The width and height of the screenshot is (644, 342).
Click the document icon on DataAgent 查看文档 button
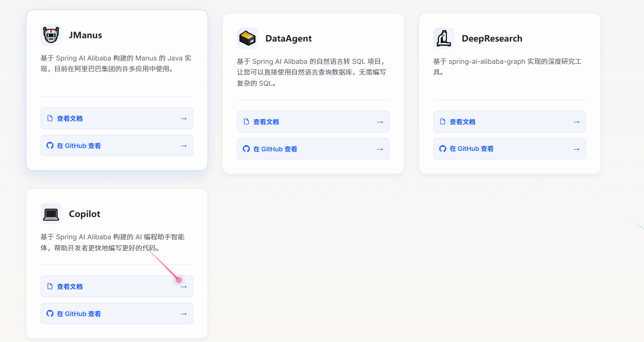246,121
